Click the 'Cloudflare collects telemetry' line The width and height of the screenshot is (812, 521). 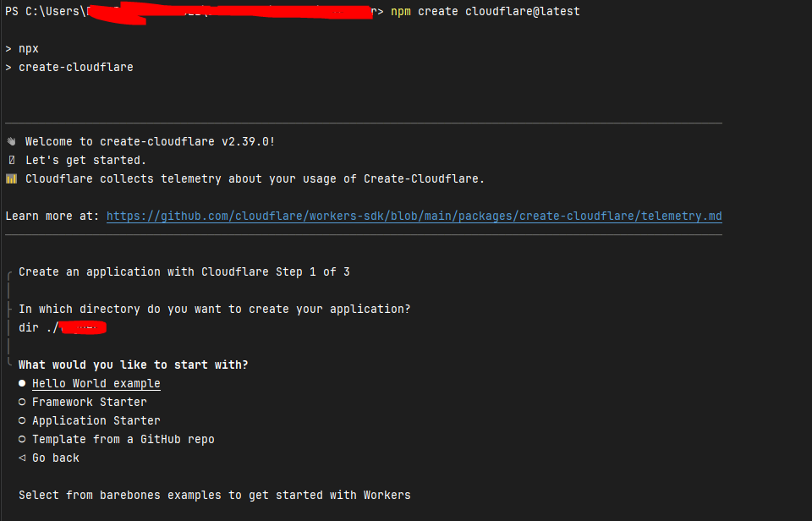click(x=255, y=178)
